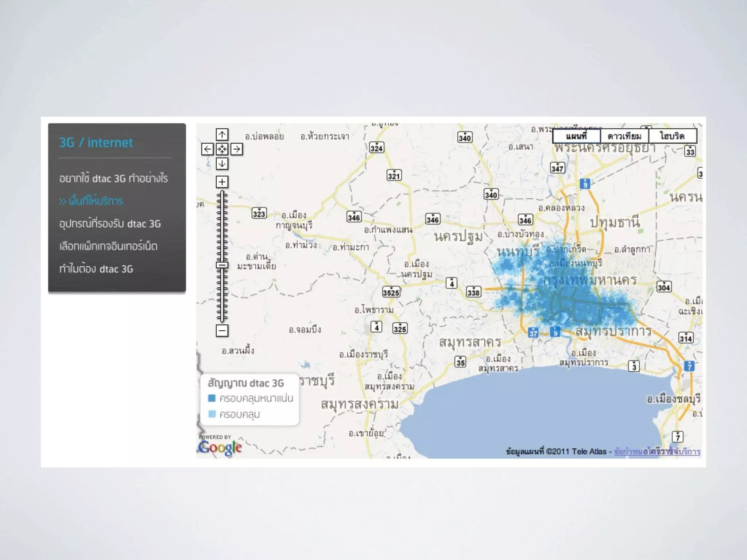Click the center/reset map position icon
This screenshot has width=747, height=560.
tap(222, 149)
